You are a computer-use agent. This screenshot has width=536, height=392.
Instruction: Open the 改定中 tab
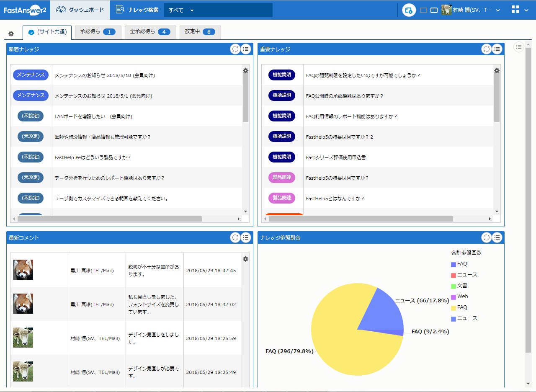click(x=200, y=32)
